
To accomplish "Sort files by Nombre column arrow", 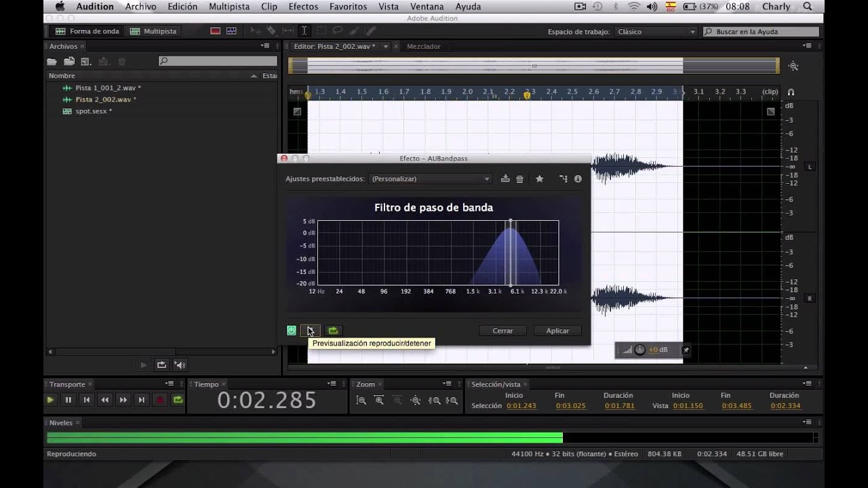I will pos(254,76).
